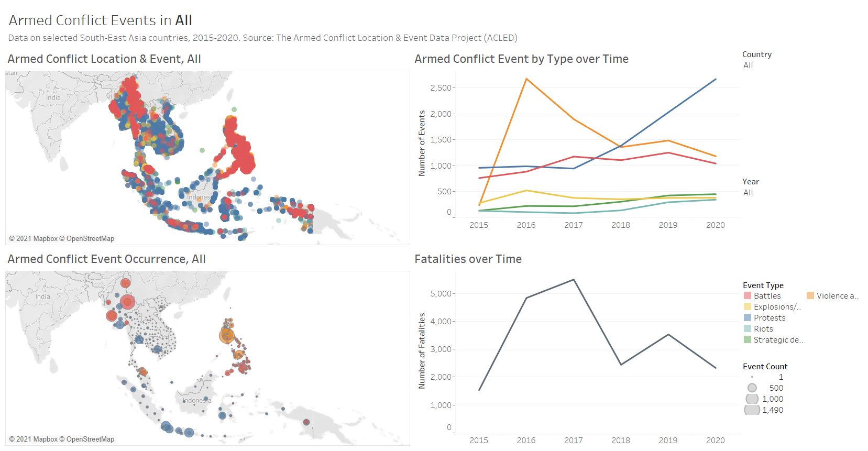
Task: Open Mapbox attribution link on Location map
Action: (37, 239)
